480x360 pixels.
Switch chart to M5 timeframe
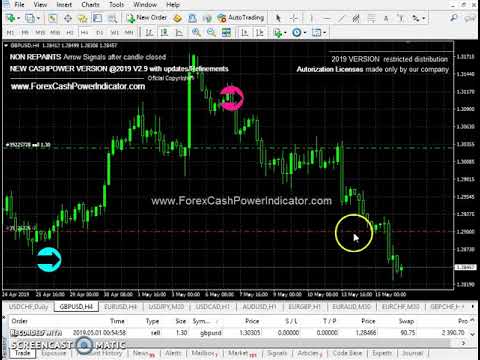pos(25,33)
